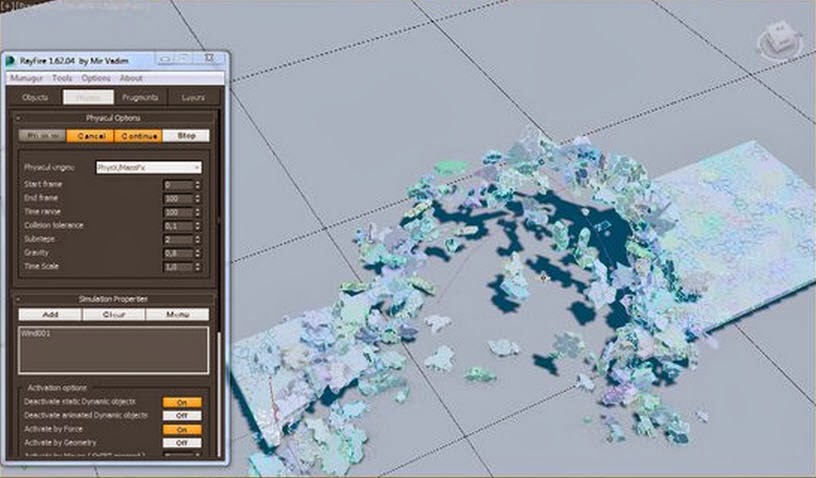Switch to the Layers tab
Viewport: 816px width, 478px height.
[193, 97]
